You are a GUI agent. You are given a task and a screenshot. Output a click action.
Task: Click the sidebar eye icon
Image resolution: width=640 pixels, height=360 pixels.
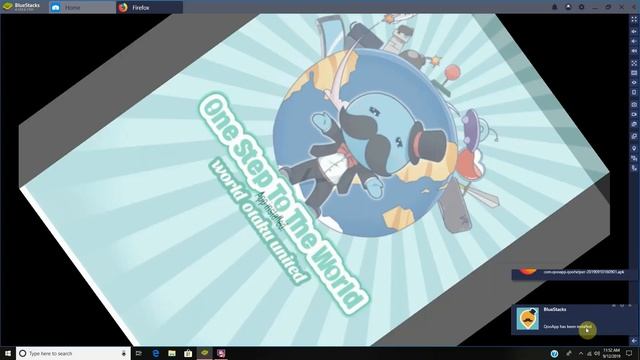[x=634, y=82]
